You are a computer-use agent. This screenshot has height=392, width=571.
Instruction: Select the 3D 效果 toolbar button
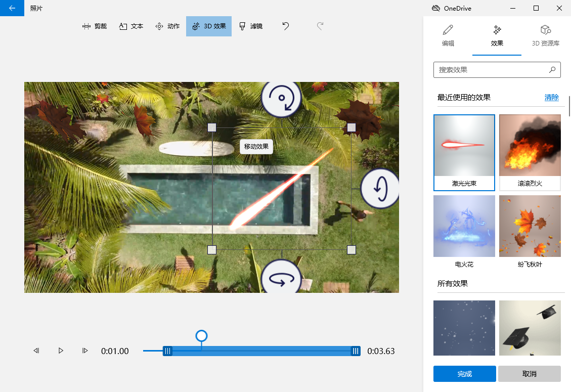point(209,26)
